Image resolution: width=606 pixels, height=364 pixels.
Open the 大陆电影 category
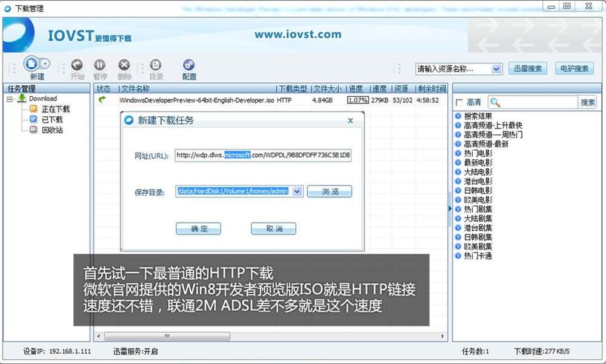click(478, 172)
